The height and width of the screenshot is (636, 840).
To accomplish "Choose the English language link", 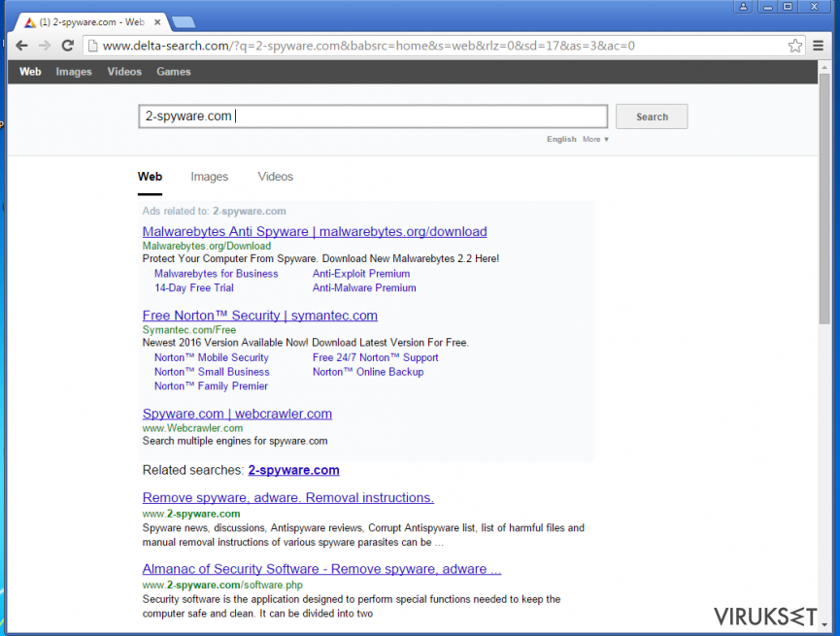I will click(x=561, y=139).
